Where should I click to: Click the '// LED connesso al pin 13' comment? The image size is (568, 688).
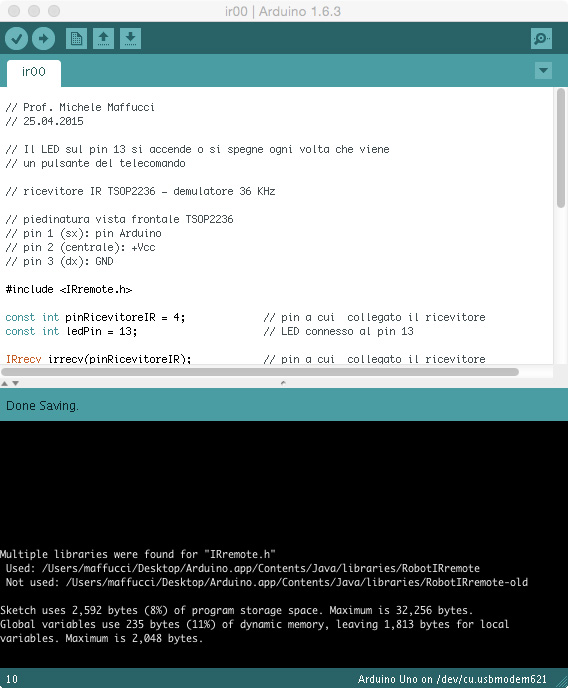[x=339, y=332]
